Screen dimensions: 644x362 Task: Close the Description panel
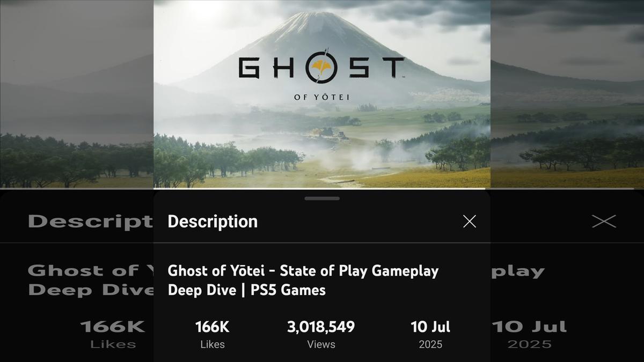469,221
